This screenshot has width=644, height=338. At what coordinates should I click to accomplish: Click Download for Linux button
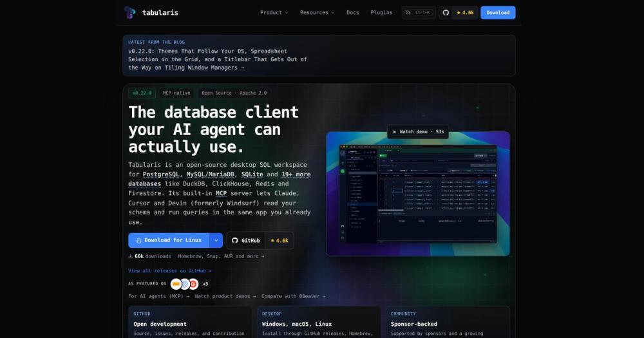(x=169, y=240)
